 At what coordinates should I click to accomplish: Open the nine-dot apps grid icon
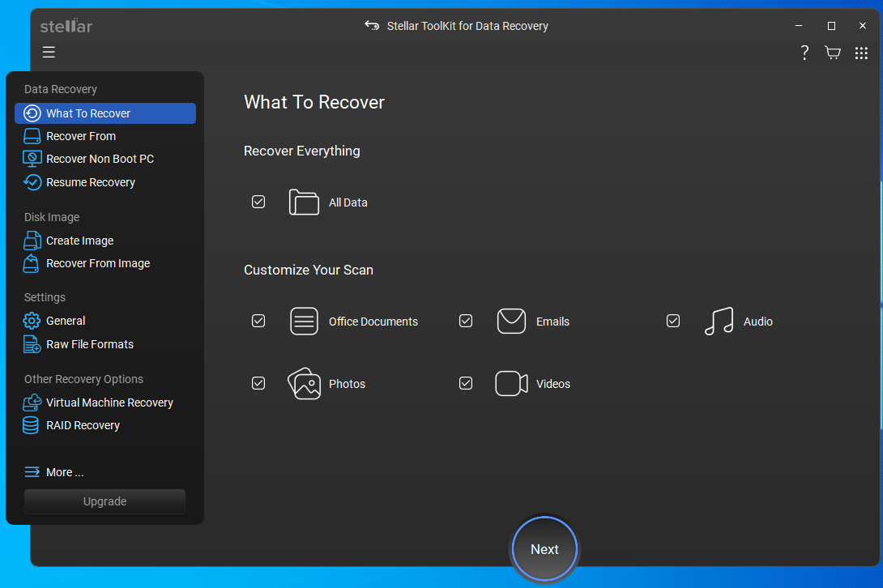[861, 53]
